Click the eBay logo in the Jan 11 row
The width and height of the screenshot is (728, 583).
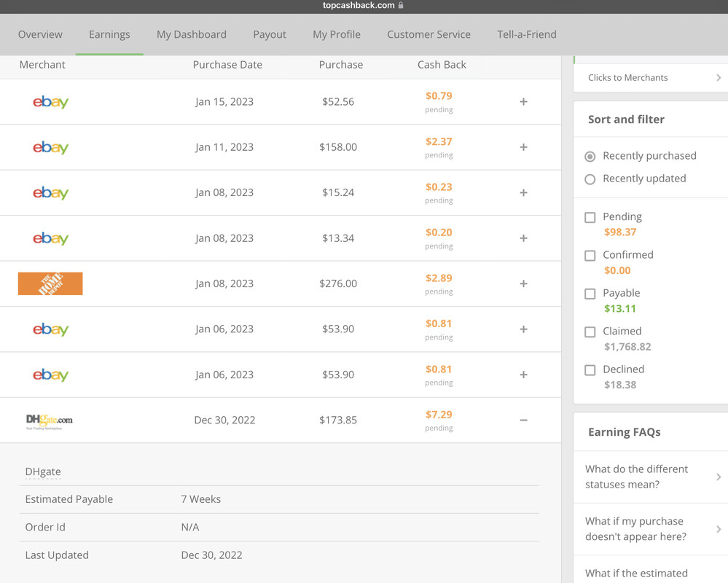coord(50,147)
